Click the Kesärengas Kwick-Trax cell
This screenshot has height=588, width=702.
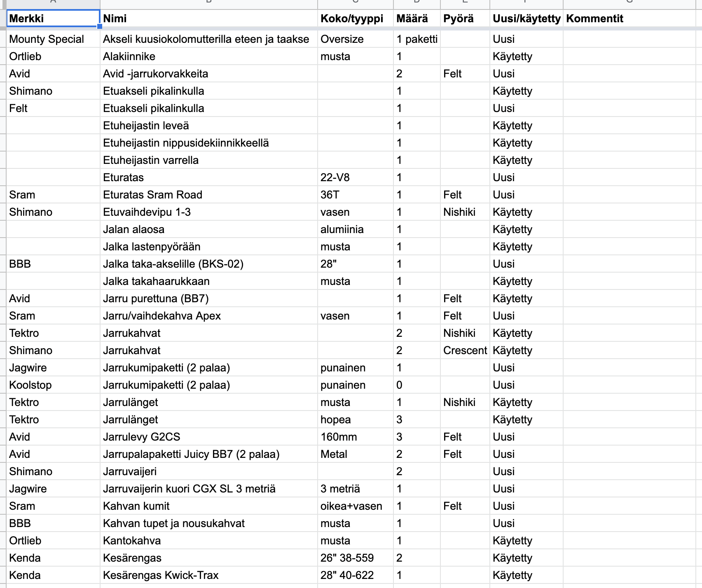tap(209, 575)
